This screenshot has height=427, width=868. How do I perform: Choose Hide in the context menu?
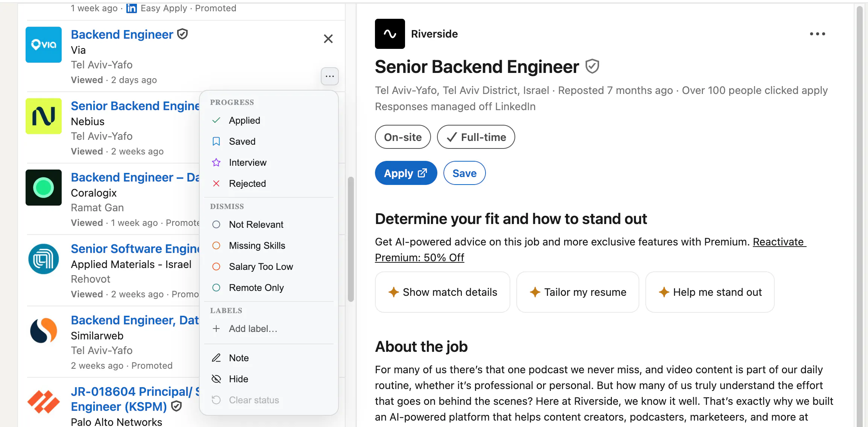point(269,379)
